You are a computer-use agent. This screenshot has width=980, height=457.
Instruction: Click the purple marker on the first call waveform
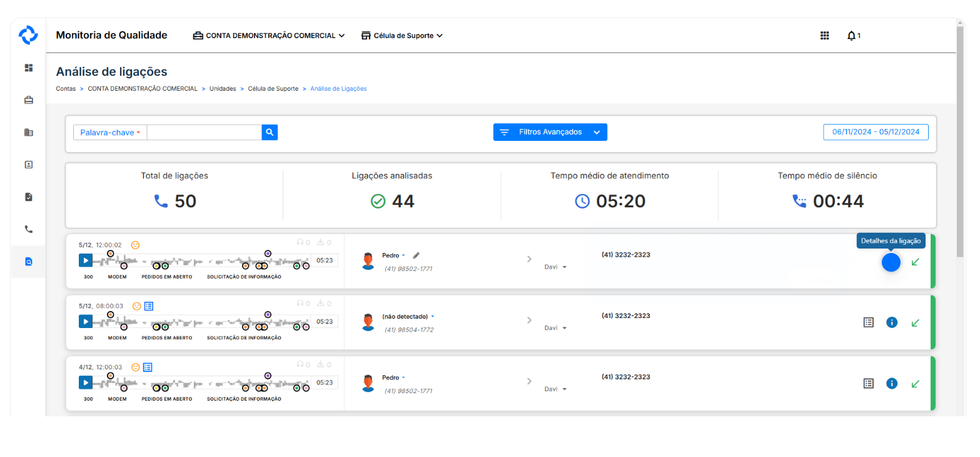point(268,254)
